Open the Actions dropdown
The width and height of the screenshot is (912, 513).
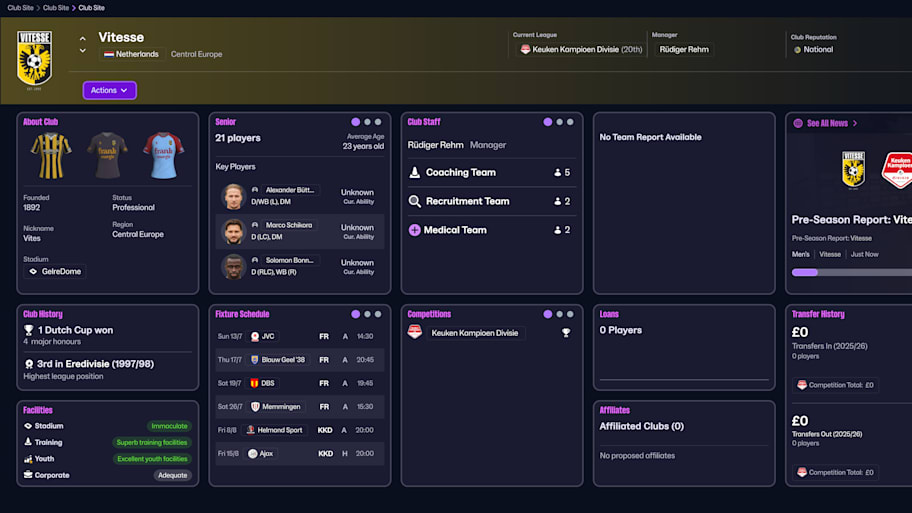[109, 90]
